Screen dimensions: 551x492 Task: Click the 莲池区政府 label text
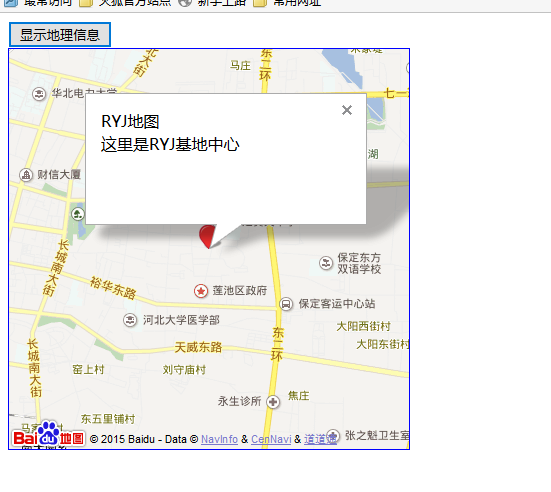240,291
